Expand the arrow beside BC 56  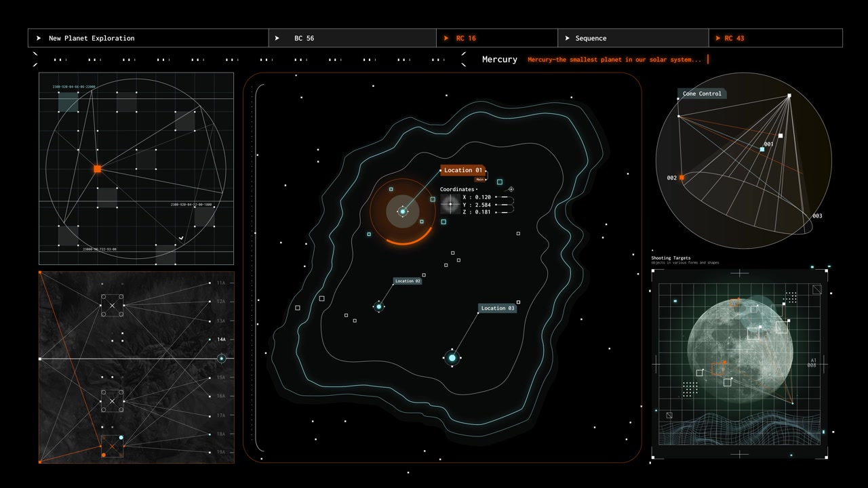(x=277, y=38)
